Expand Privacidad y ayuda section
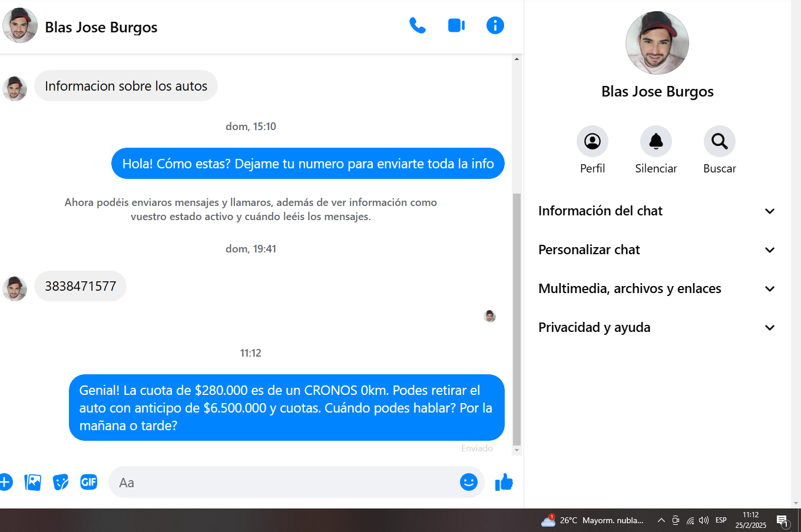The width and height of the screenshot is (801, 532). [x=657, y=327]
